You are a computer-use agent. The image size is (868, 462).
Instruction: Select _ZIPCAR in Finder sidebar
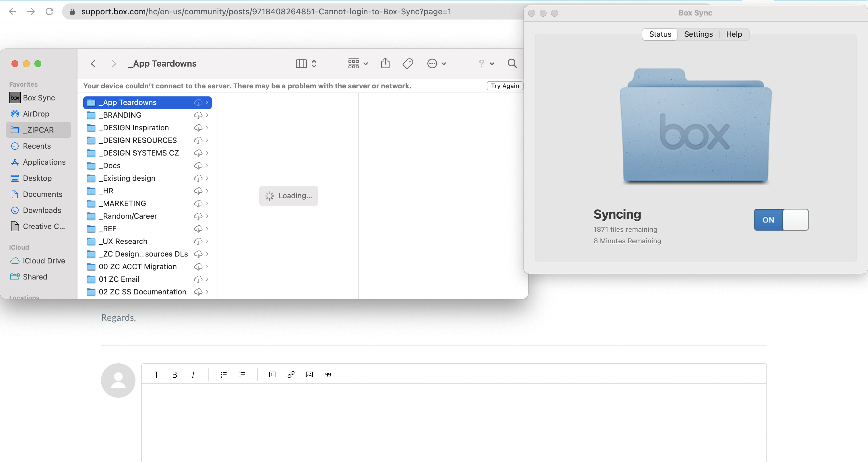point(38,130)
